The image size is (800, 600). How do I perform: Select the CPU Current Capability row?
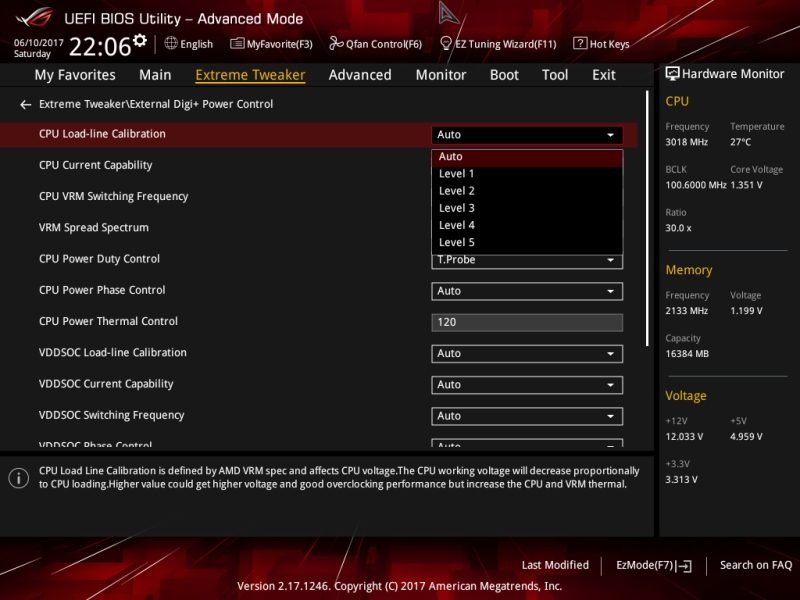pyautogui.click(x=95, y=165)
